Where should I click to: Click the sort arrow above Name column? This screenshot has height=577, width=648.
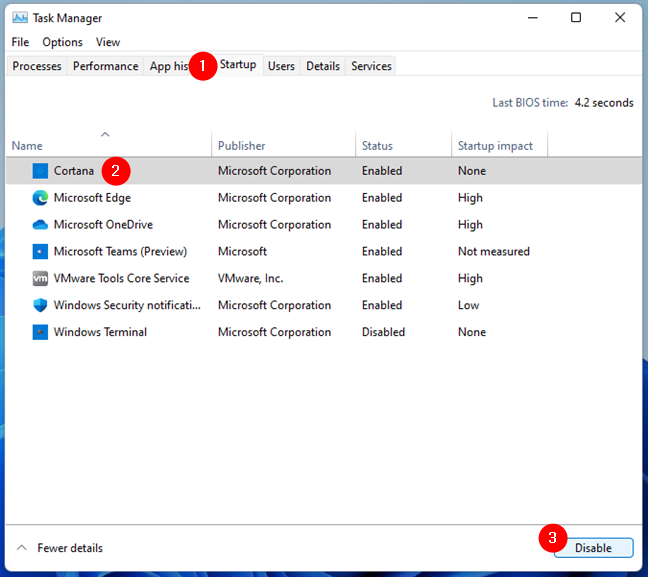click(x=105, y=134)
